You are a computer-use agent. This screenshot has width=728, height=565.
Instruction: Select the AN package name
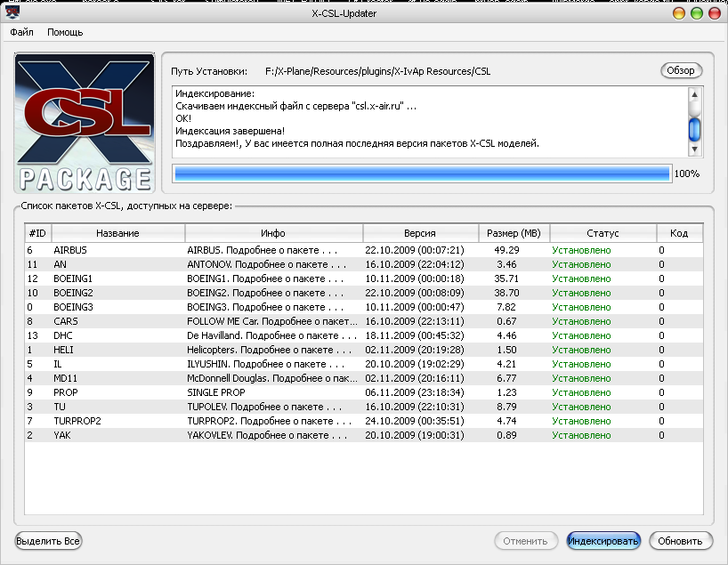[x=60, y=264]
